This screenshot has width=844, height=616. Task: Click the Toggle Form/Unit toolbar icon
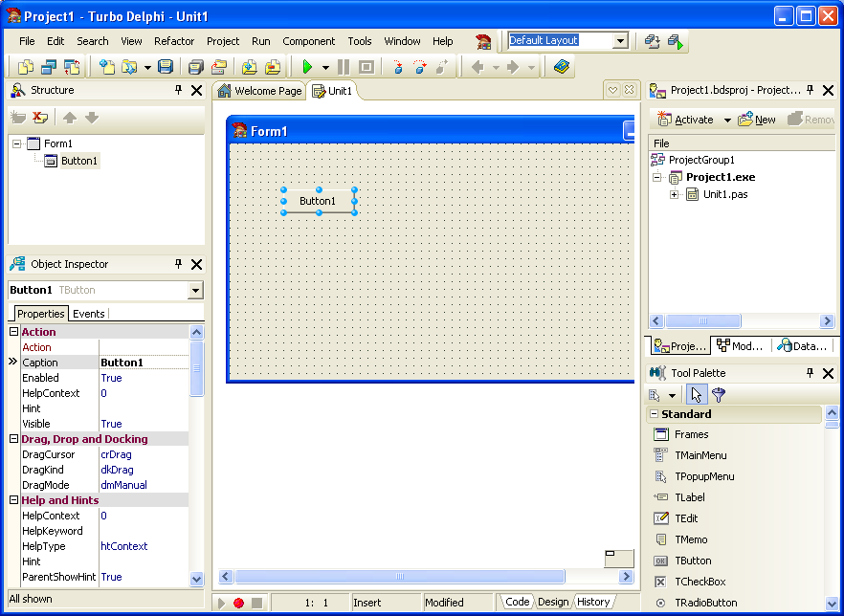[x=72, y=67]
